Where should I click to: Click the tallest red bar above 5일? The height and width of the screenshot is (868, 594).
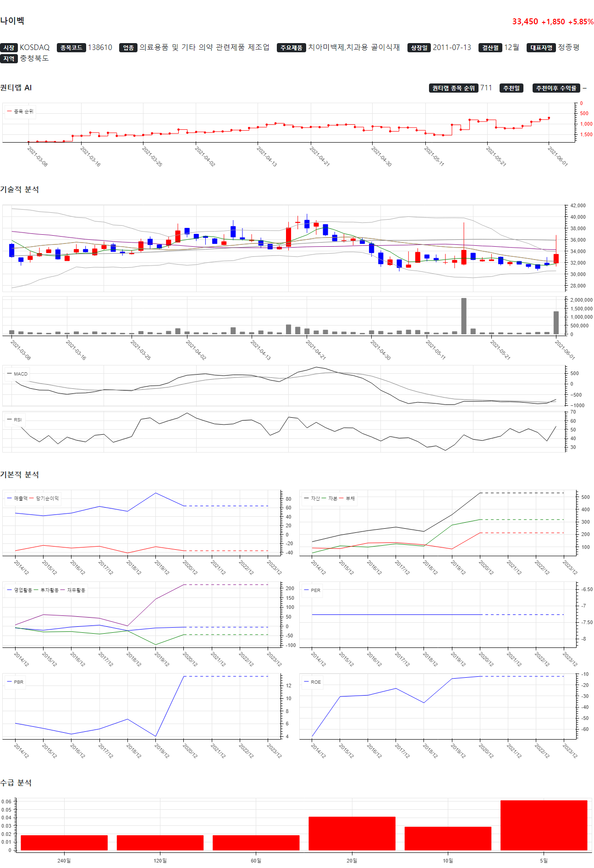coord(544,825)
